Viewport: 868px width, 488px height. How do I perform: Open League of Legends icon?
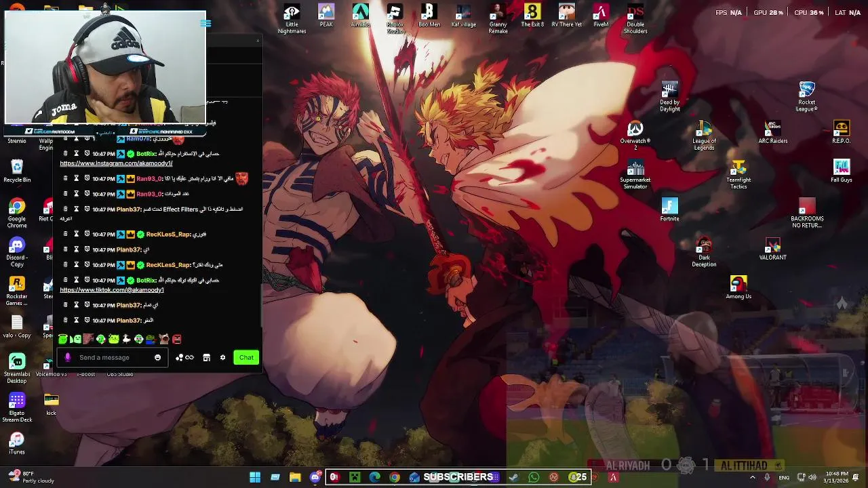point(704,136)
